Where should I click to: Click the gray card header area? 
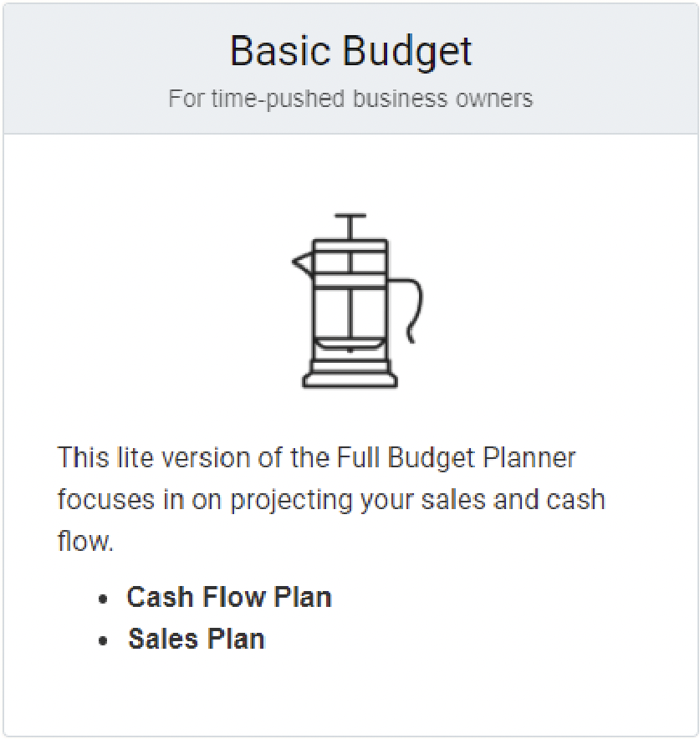pyautogui.click(x=350, y=69)
